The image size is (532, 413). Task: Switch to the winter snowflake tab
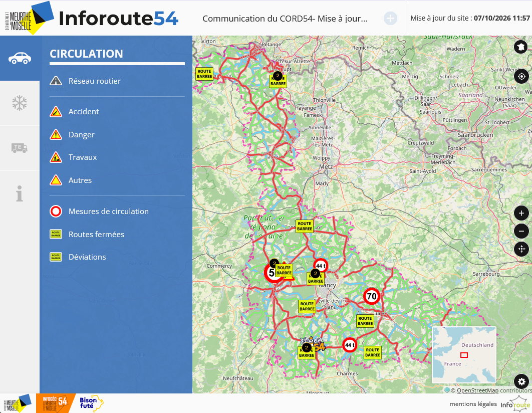point(20,103)
